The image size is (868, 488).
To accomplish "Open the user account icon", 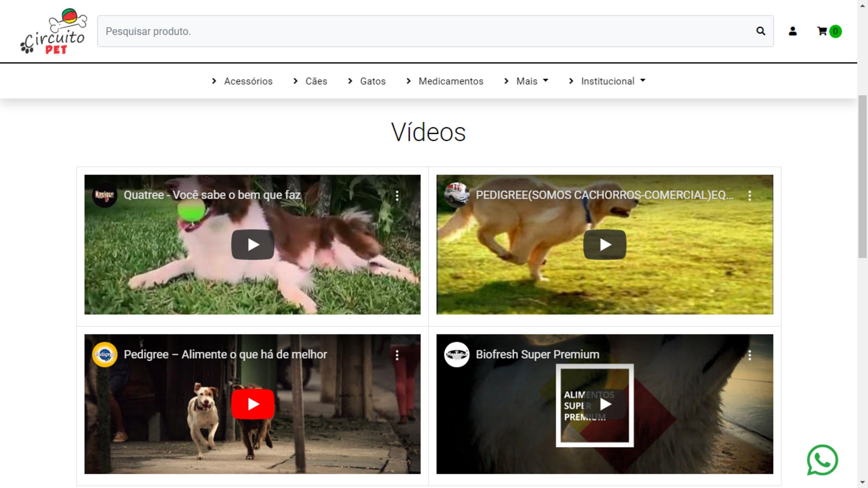I will tap(793, 31).
